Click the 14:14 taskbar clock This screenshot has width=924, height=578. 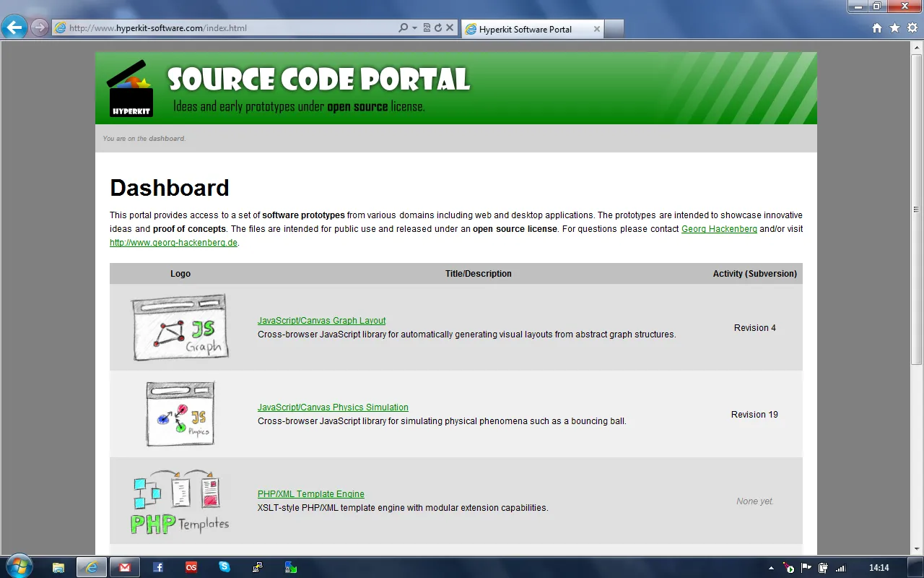tap(879, 568)
